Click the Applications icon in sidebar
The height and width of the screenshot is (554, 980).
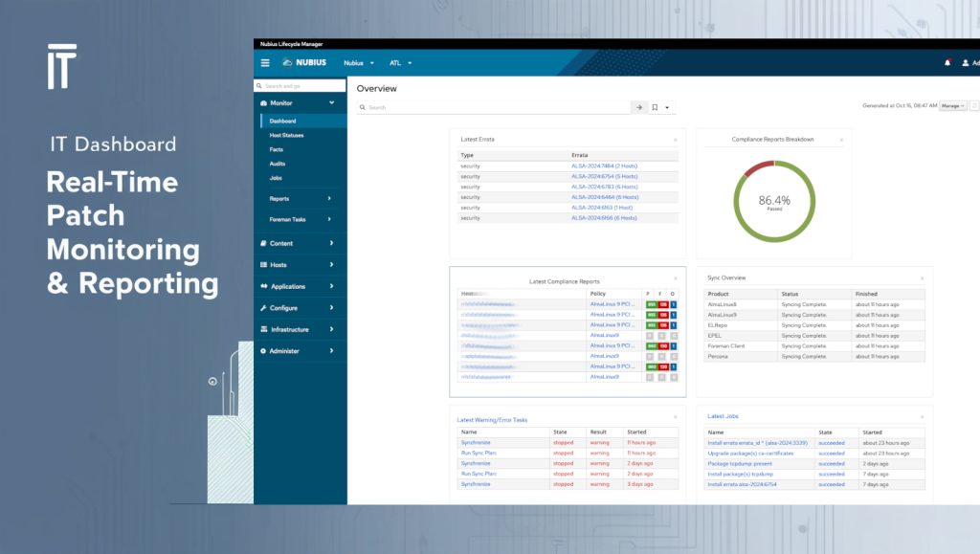264,286
